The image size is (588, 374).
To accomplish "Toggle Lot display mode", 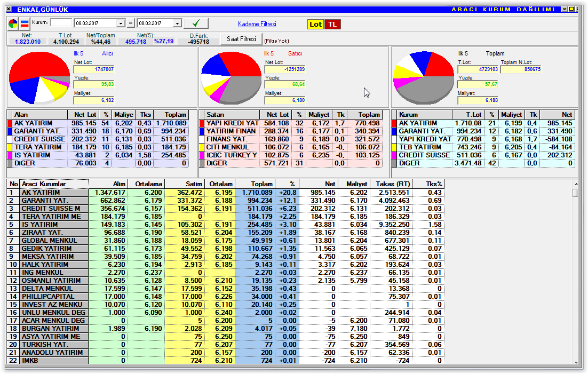I will [x=315, y=25].
